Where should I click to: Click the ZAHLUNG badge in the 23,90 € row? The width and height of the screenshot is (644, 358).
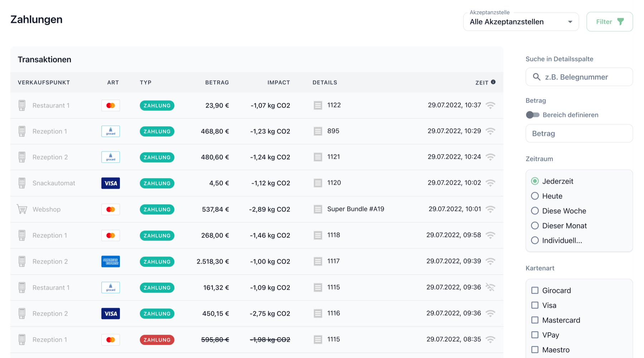point(157,106)
